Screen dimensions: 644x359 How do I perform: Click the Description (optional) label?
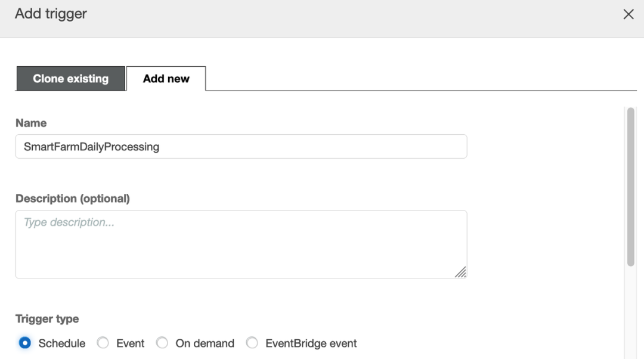[x=73, y=199]
